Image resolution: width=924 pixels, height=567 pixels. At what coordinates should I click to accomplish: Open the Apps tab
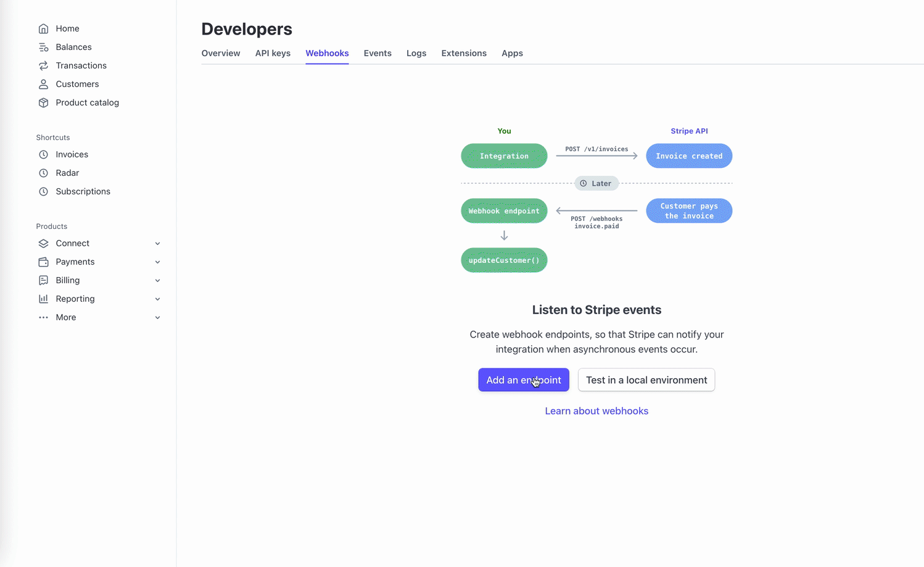(x=512, y=53)
